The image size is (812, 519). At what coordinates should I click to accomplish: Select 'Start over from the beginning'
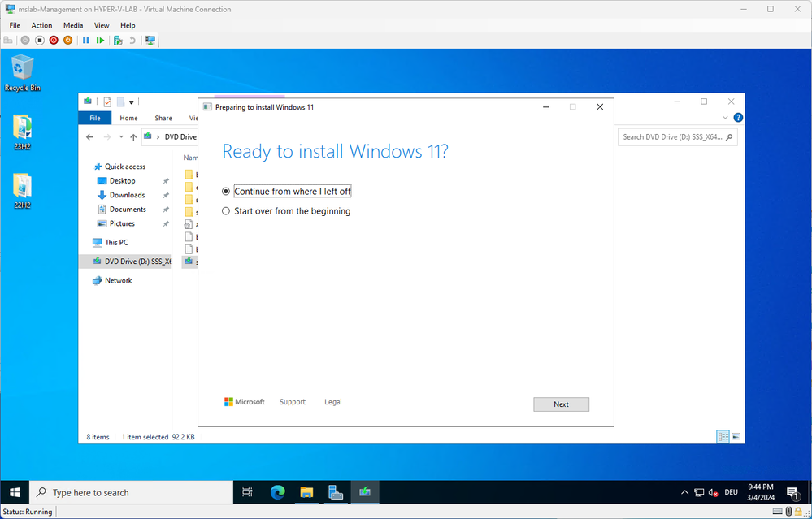point(286,211)
